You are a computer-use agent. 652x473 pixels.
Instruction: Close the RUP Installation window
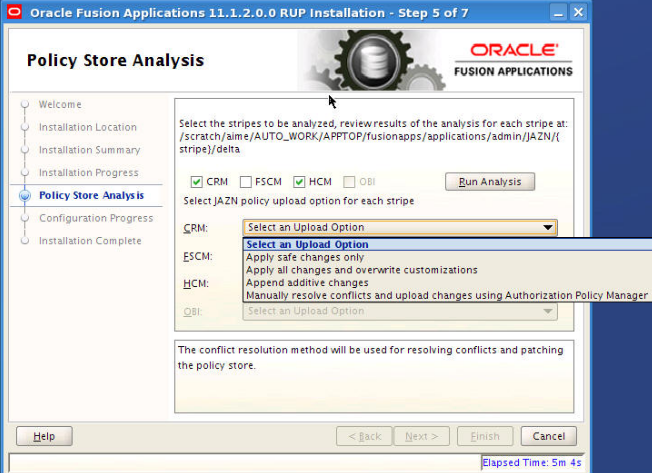578,12
